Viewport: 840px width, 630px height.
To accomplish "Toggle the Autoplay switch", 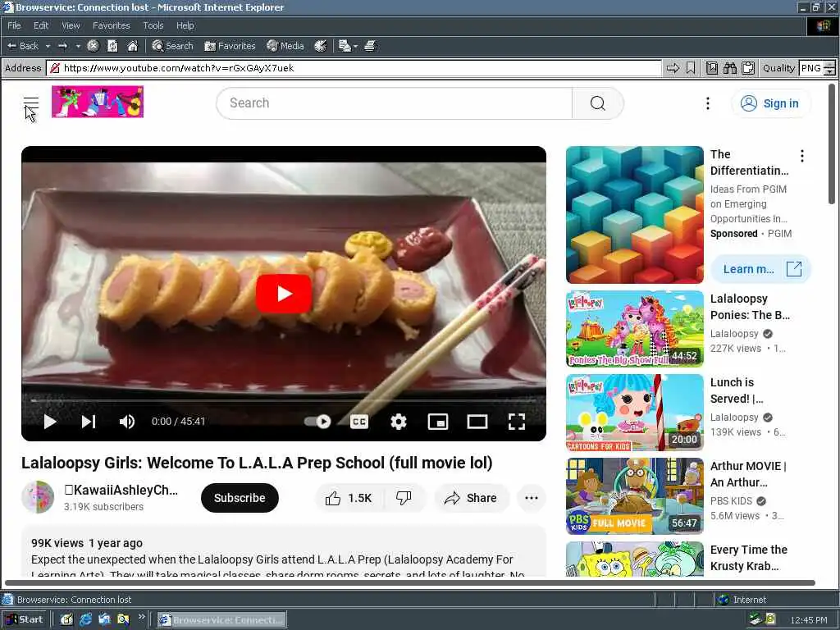I will click(317, 422).
